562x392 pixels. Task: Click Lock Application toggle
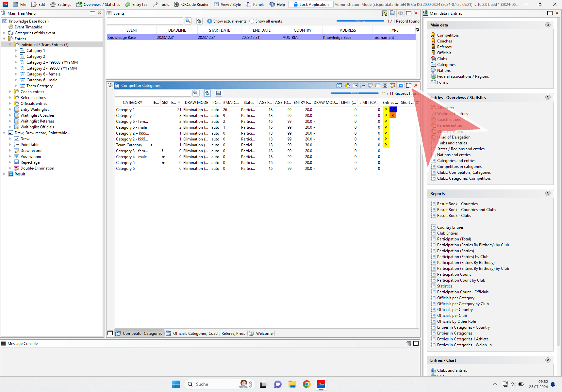tap(311, 5)
